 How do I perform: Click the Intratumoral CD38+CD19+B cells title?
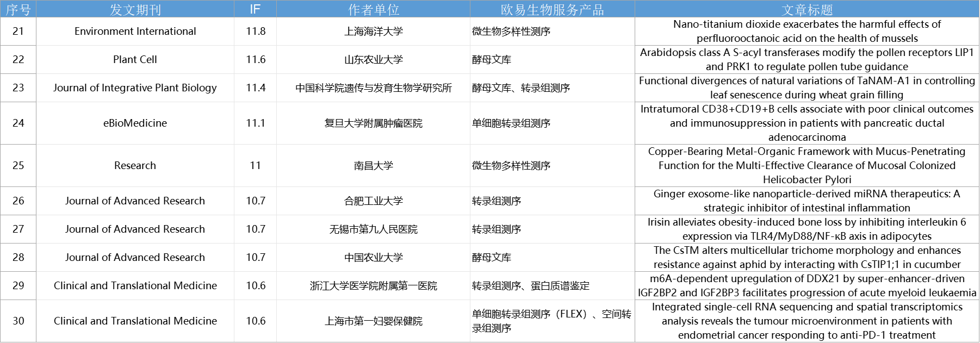pos(807,123)
